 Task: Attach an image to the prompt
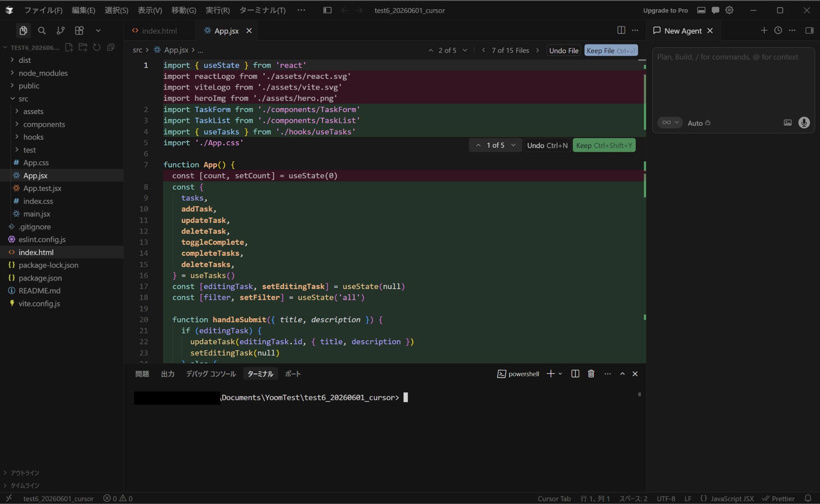coord(788,122)
